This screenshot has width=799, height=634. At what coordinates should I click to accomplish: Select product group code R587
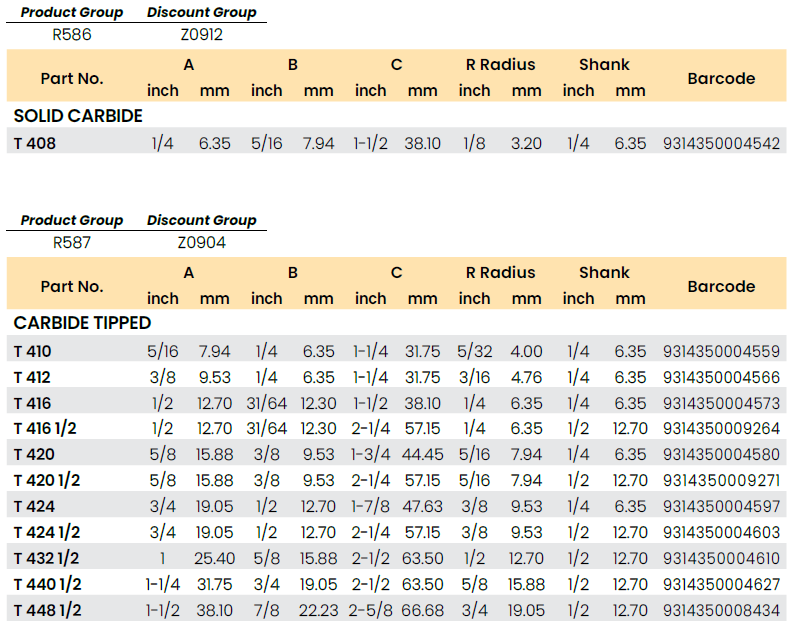coord(72,242)
